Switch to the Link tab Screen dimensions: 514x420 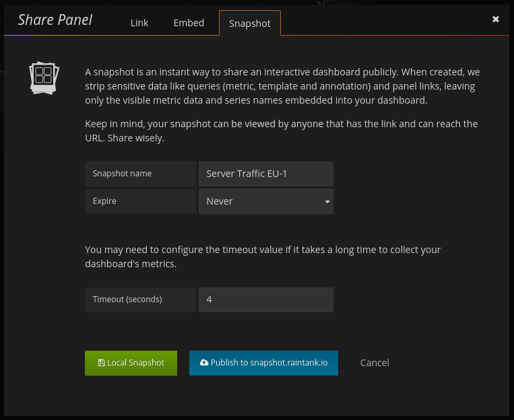139,23
